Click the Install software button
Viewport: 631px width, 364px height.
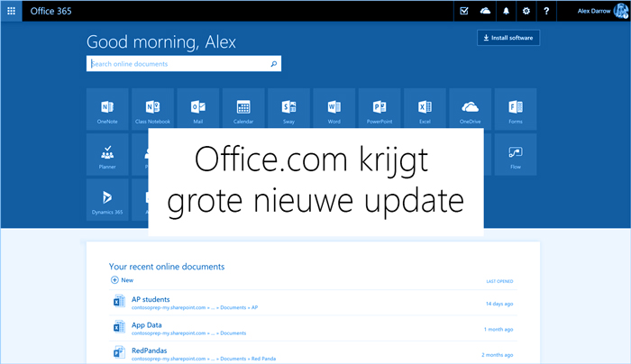point(508,38)
